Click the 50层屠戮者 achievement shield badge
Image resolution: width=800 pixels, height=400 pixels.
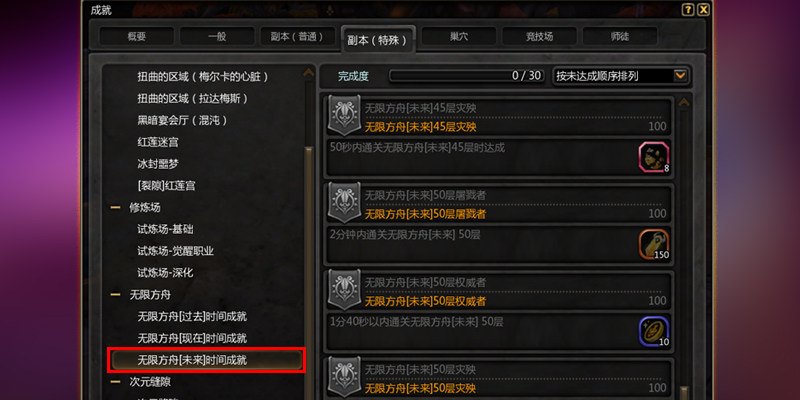[x=344, y=203]
